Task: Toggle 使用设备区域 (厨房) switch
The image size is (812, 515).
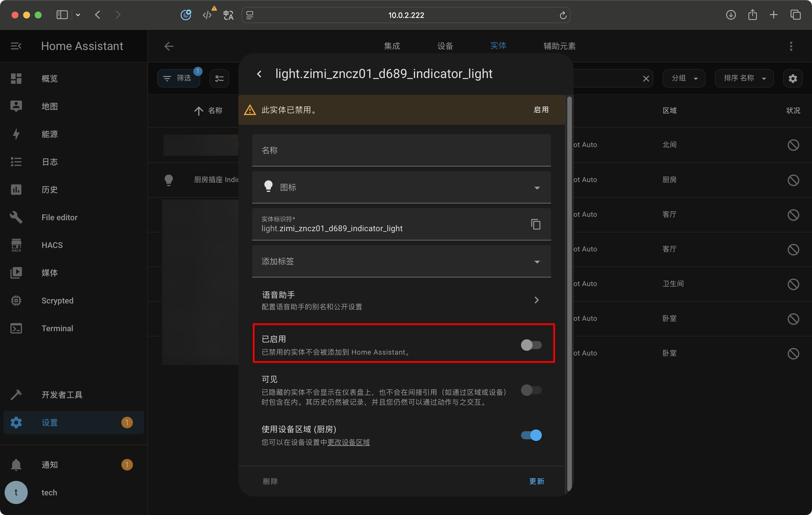Action: 531,435
